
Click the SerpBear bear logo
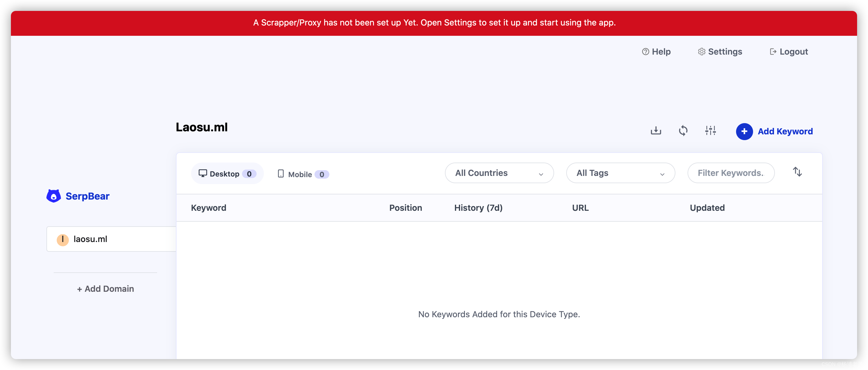pyautogui.click(x=54, y=196)
